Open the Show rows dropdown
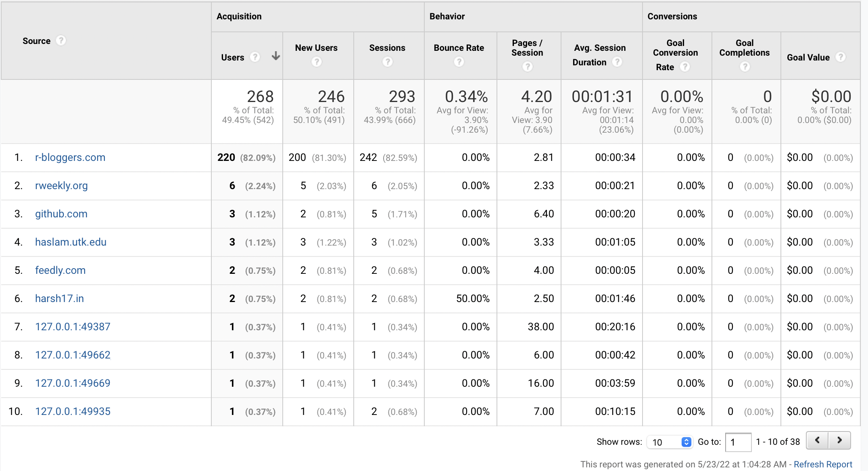Viewport: 868px width, 471px height. [670, 442]
